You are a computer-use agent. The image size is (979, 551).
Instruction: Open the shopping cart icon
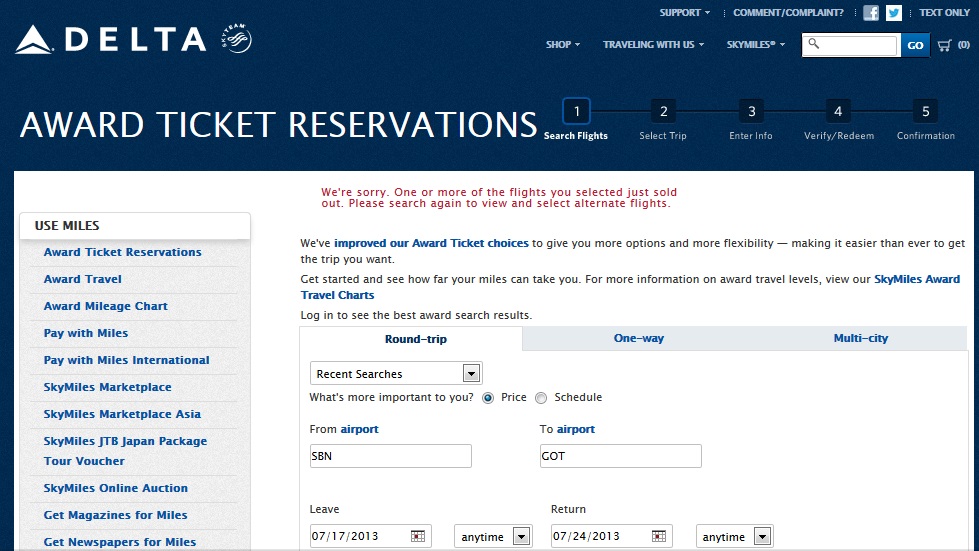click(945, 45)
